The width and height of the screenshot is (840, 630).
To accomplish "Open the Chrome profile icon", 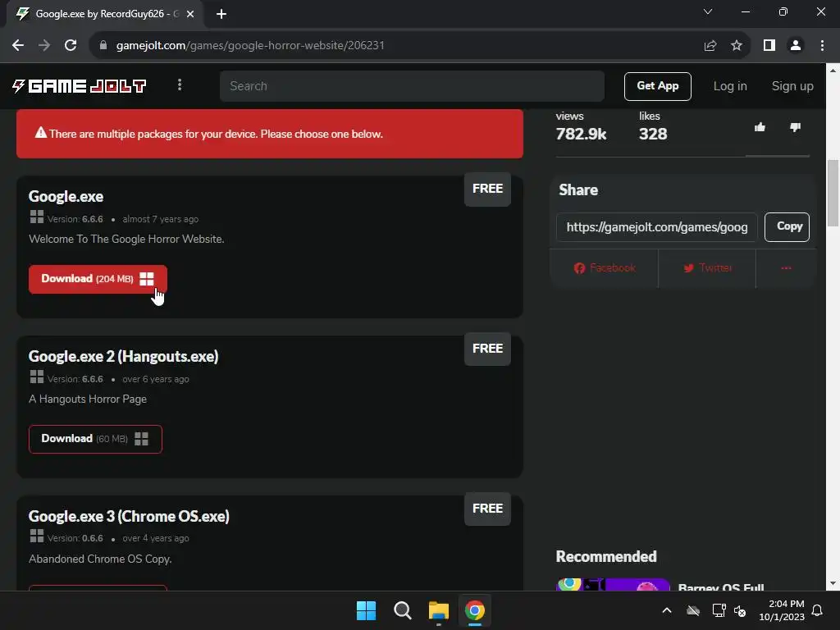I will coord(796,46).
